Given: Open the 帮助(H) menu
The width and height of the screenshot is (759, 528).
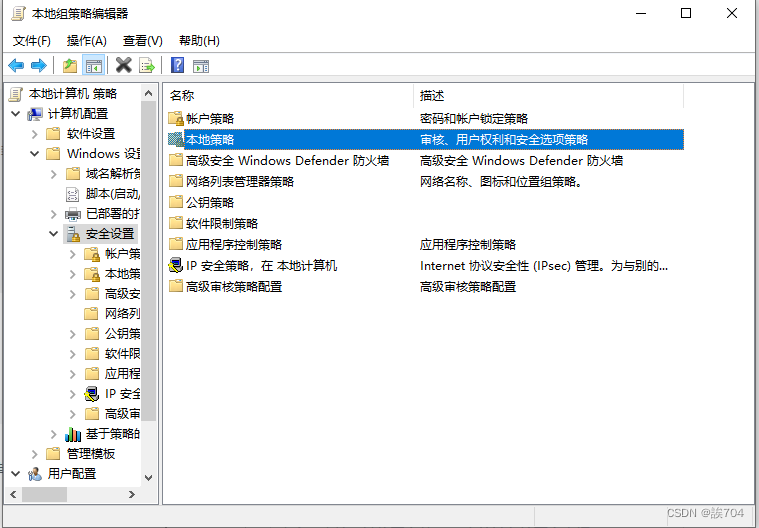Looking at the screenshot, I should [199, 41].
